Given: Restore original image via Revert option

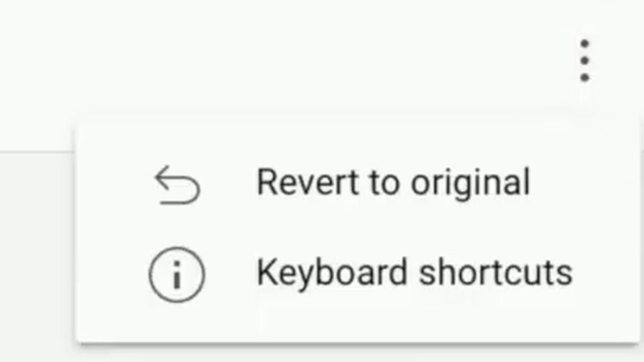Looking at the screenshot, I should [357, 183].
